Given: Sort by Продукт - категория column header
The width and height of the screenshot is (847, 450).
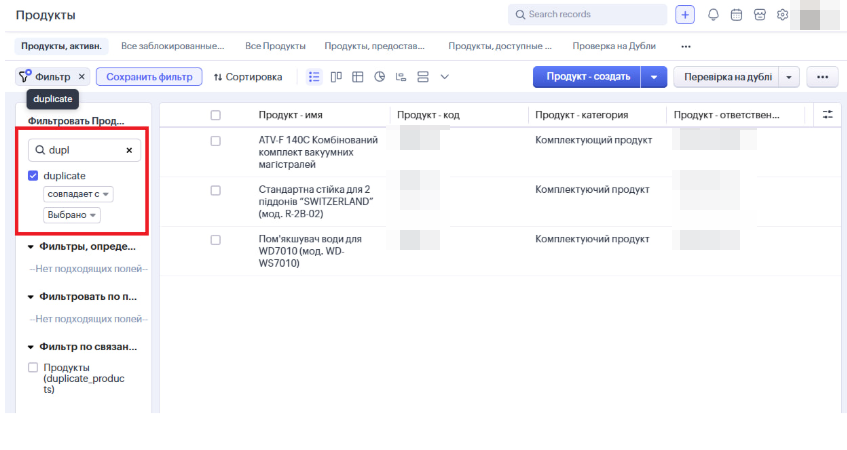Looking at the screenshot, I should point(582,115).
